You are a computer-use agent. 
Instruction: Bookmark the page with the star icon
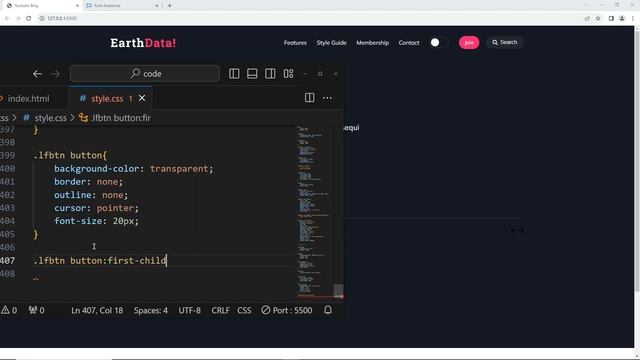click(598, 18)
